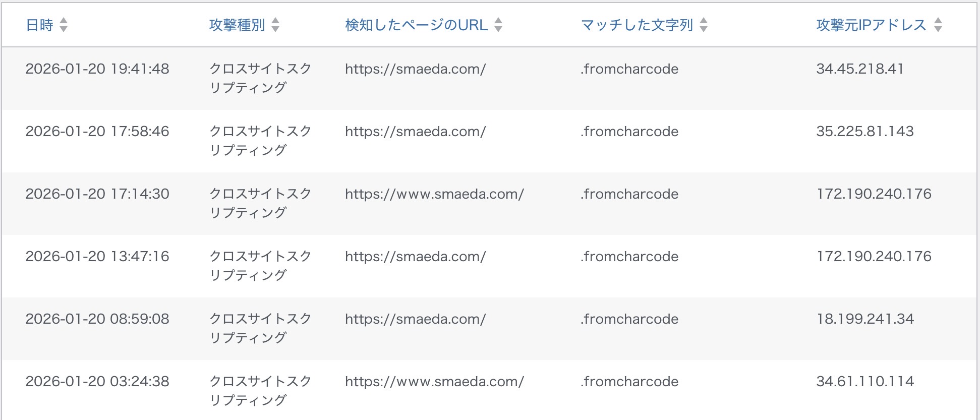
Task: Click sort arrows beside 攻撃種別 header
Action: (275, 25)
